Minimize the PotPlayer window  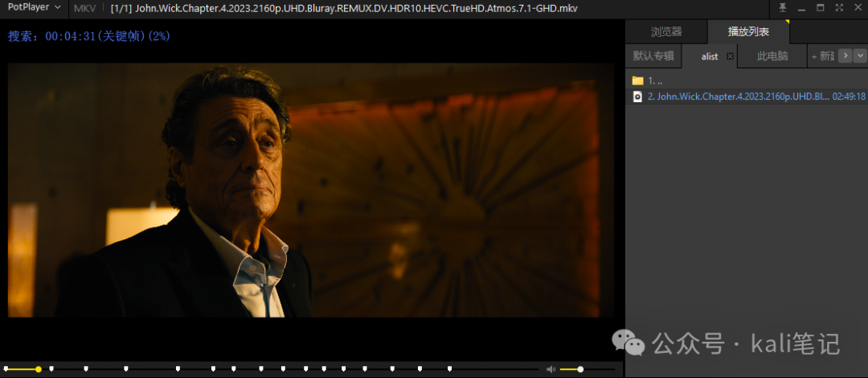coord(801,8)
